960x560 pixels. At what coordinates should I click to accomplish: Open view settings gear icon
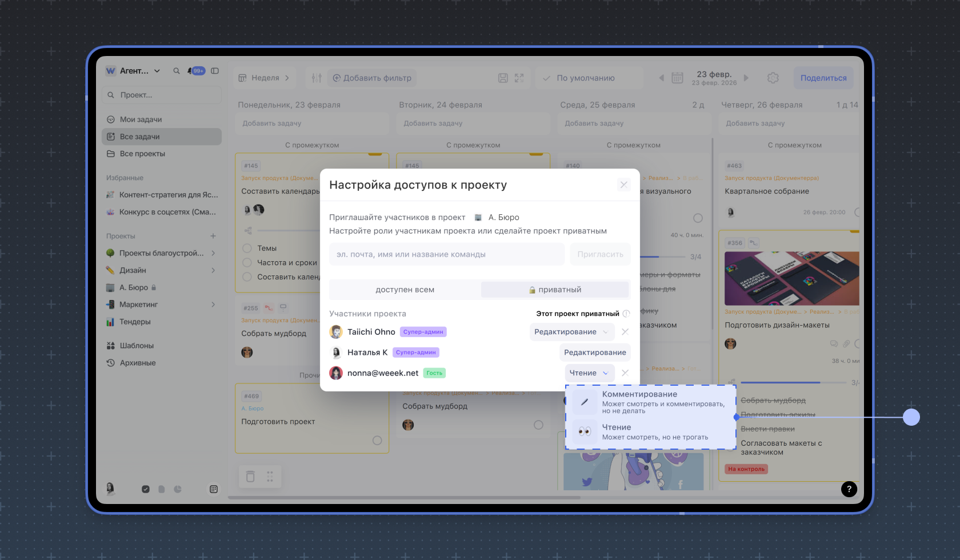coord(773,78)
